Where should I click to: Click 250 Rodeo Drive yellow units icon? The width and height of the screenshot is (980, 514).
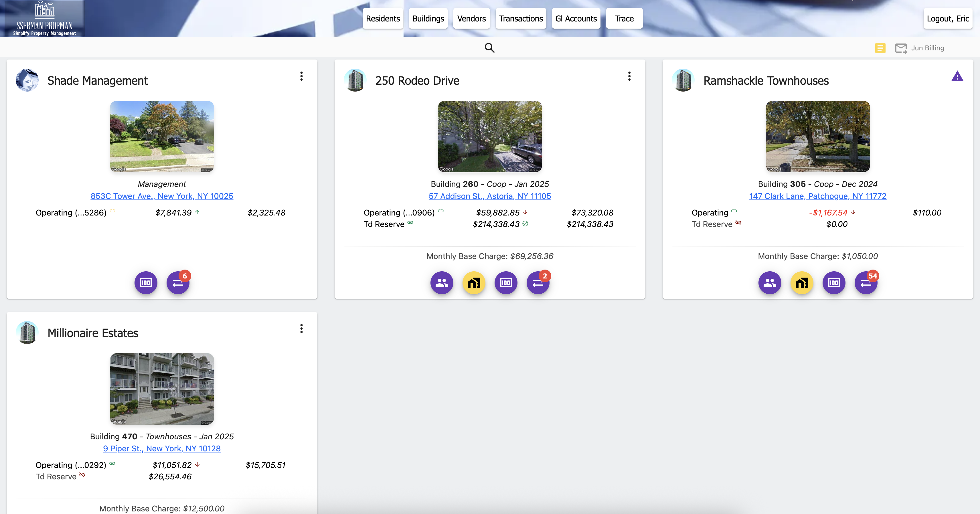[474, 283]
